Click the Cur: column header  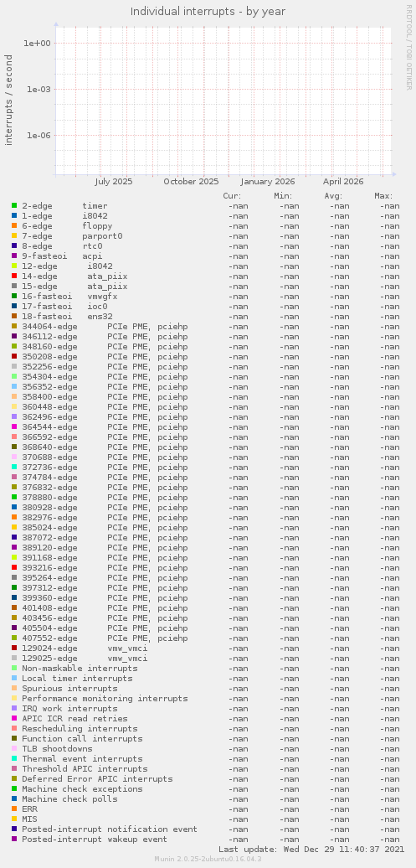click(232, 196)
